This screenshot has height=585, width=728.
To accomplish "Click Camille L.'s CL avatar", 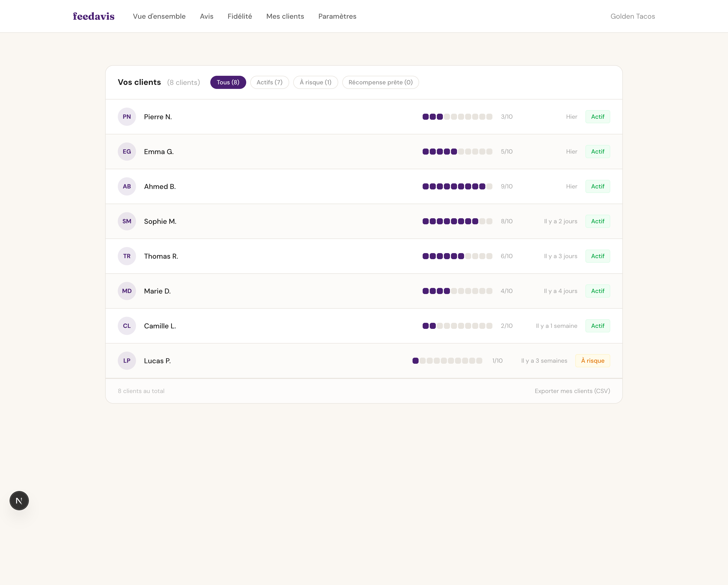I will point(127,326).
